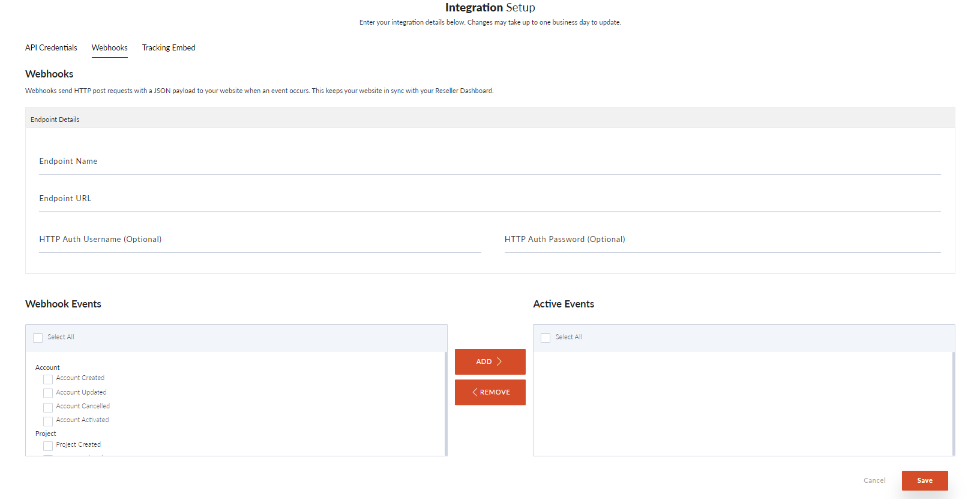Image resolution: width=980 pixels, height=499 pixels.
Task: Click the Active Events heading
Action: [x=564, y=304]
